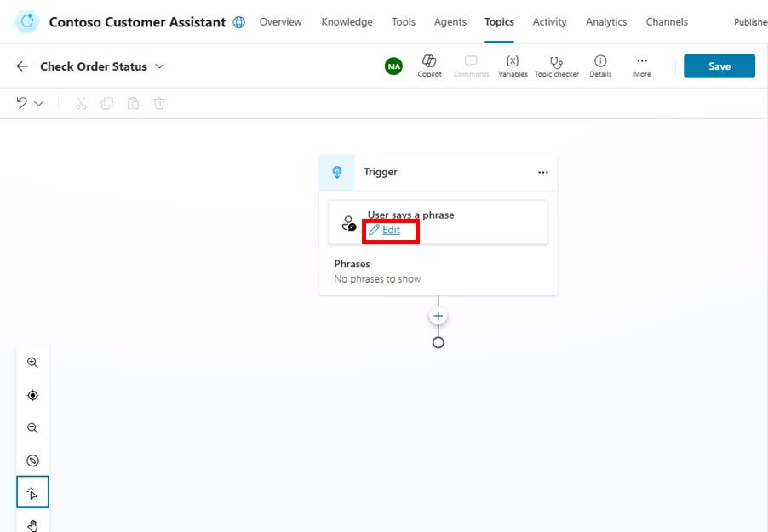Screen dimensions: 768x532
Task: Activate the hand pan tool
Action: (33, 524)
